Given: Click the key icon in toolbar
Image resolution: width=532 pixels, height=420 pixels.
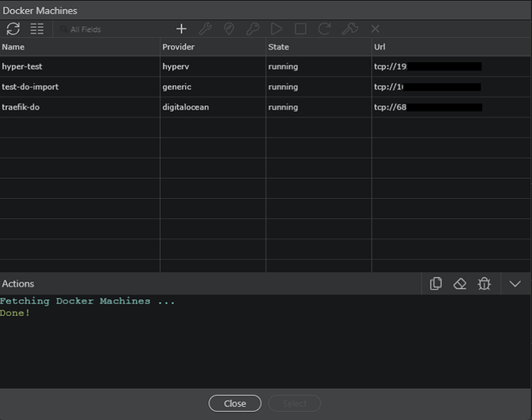Looking at the screenshot, I should click(253, 29).
